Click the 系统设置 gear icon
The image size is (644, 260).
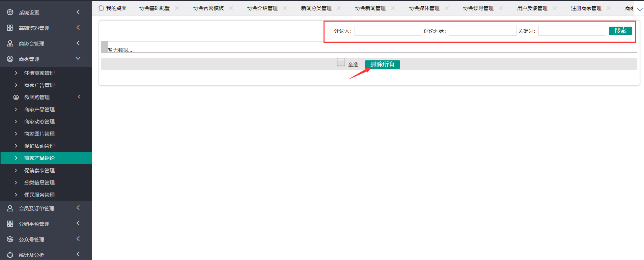(x=10, y=12)
